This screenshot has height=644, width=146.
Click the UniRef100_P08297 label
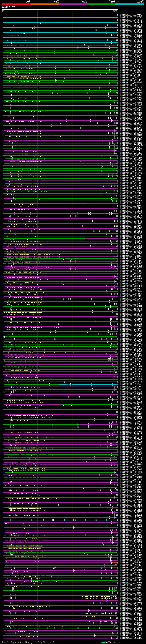pos(131,82)
